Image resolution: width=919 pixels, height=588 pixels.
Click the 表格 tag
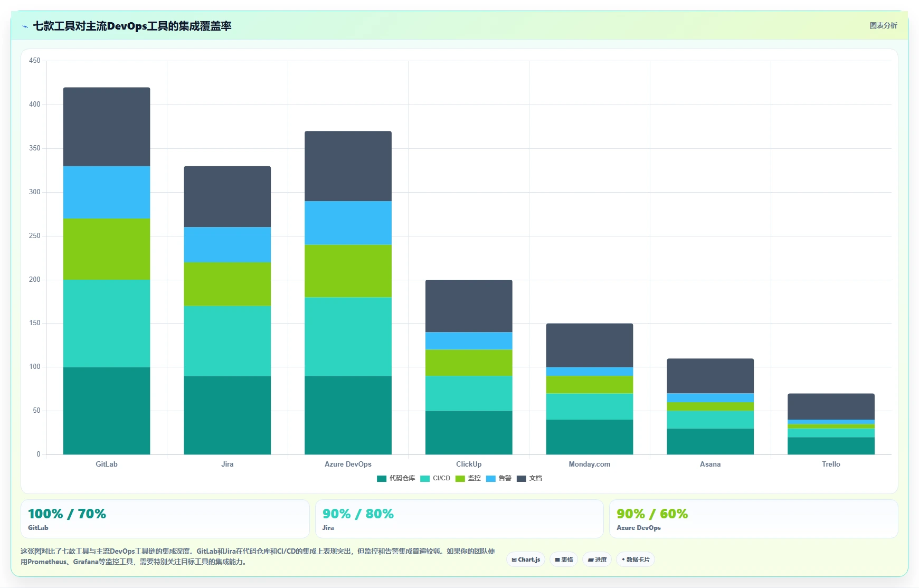(x=564, y=559)
